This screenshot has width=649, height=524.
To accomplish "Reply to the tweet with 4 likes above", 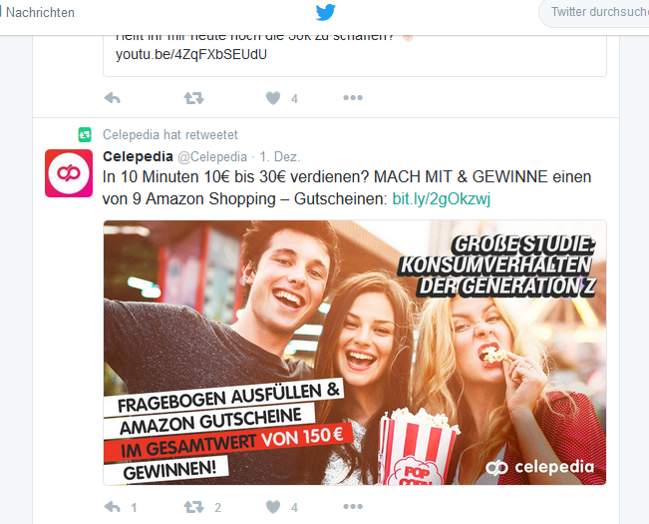I will [x=112, y=98].
